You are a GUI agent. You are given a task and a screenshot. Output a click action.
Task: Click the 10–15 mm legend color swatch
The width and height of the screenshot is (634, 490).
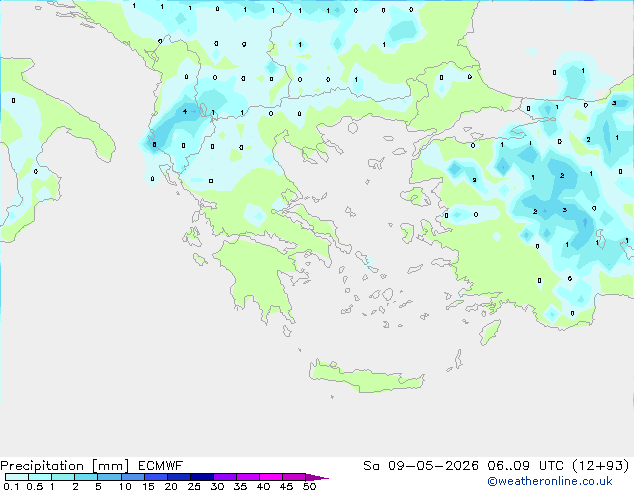132,477
